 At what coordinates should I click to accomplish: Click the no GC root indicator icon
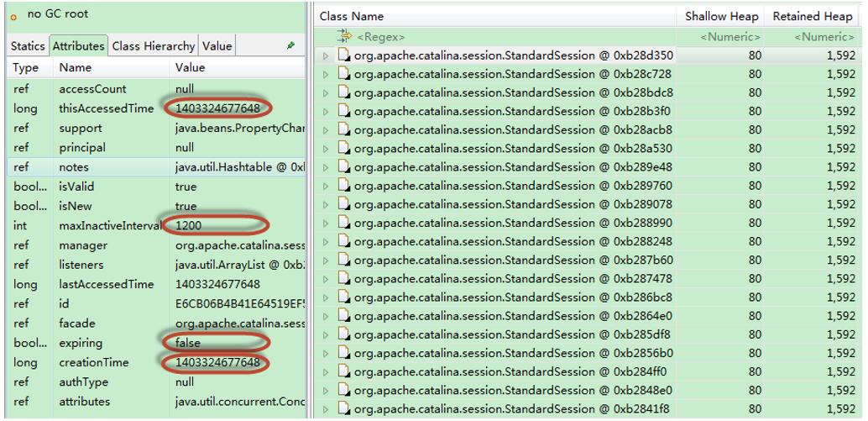pyautogui.click(x=13, y=16)
